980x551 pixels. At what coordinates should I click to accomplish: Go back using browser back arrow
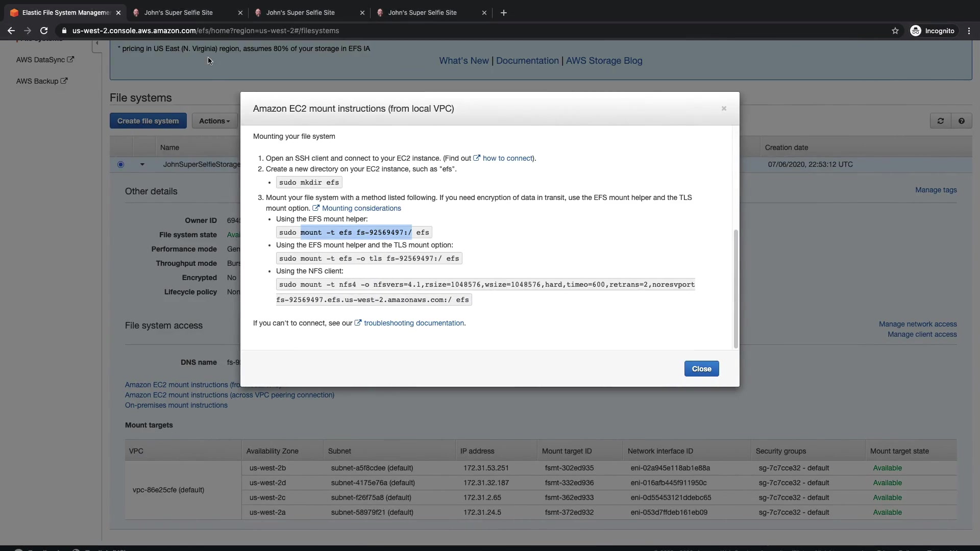(11, 31)
